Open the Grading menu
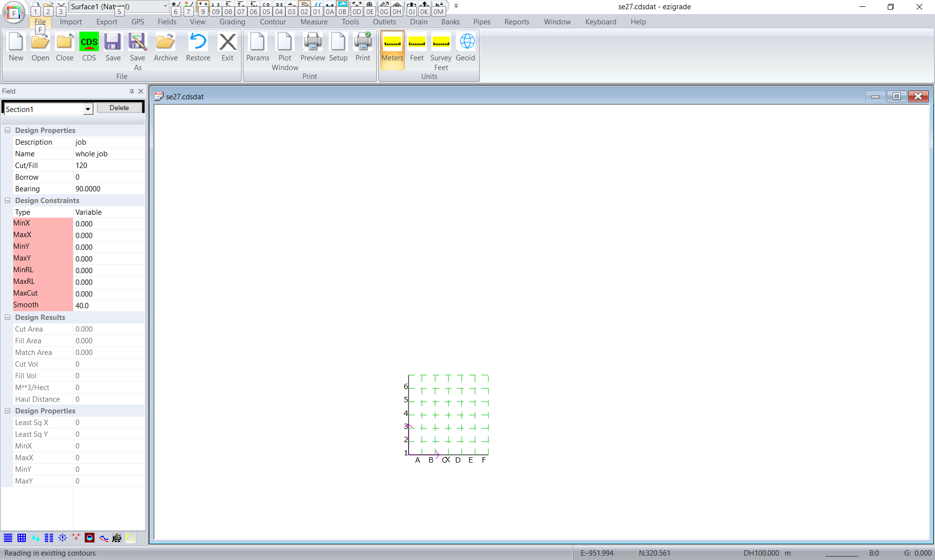This screenshot has height=560, width=935. (x=232, y=22)
